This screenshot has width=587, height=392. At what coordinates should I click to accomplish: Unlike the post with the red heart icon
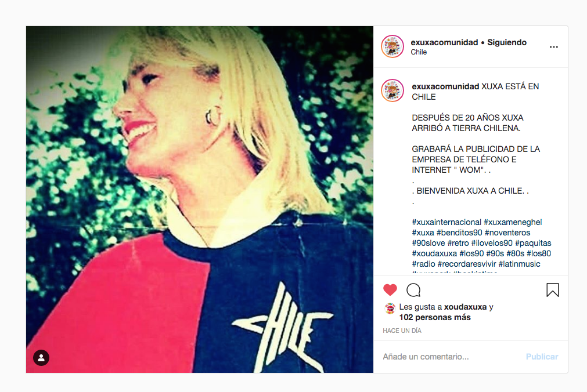[390, 290]
